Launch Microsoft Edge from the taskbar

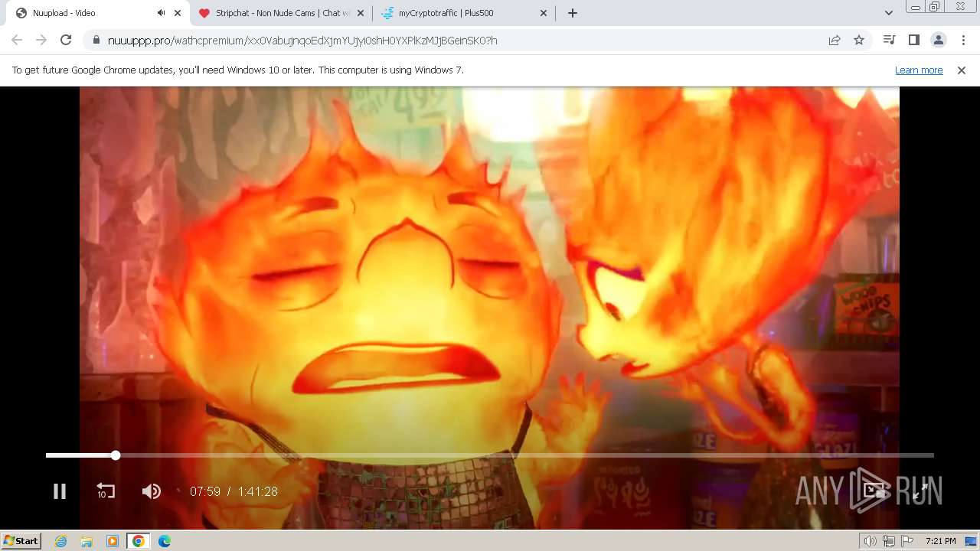click(x=165, y=541)
